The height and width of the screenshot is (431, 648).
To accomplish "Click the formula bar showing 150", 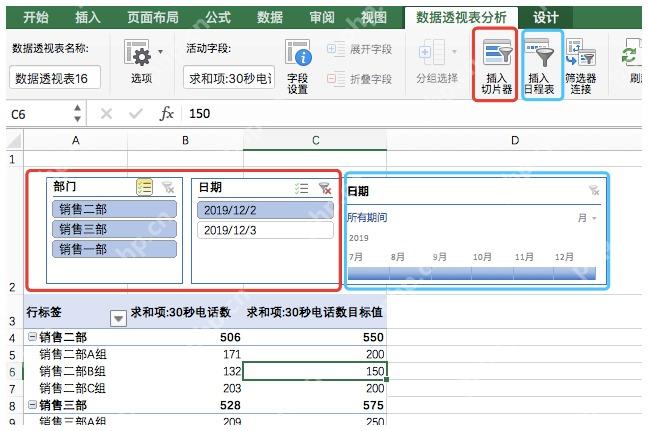I will click(x=413, y=114).
